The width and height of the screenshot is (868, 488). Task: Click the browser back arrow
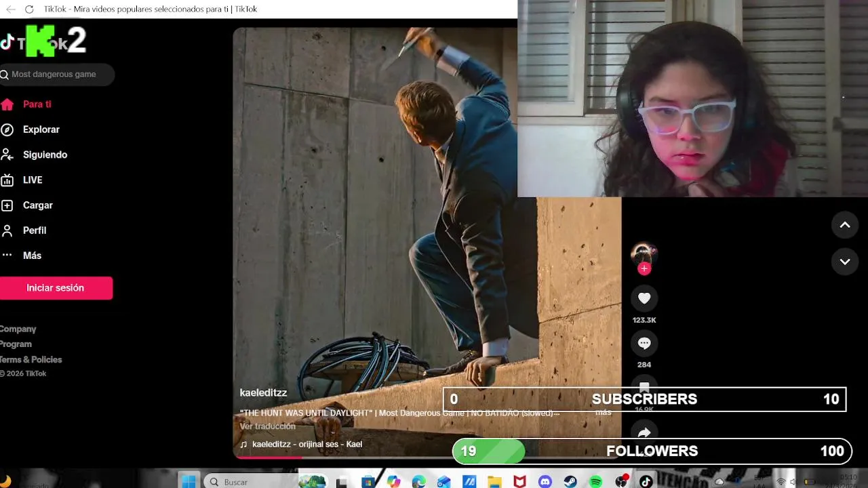coord(10,9)
